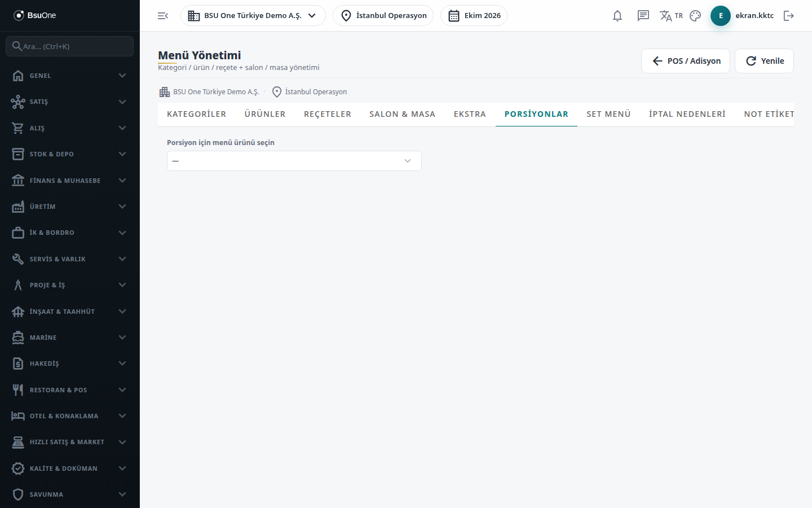
Task: Focus the Ara search field
Action: click(70, 46)
